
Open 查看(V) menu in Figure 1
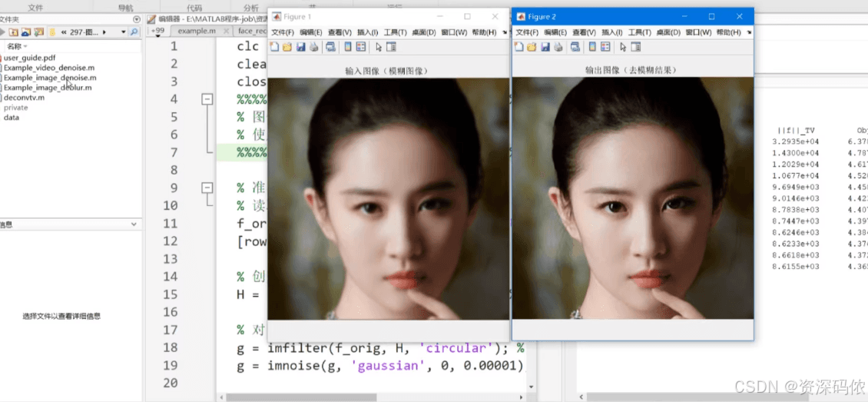[340, 33]
